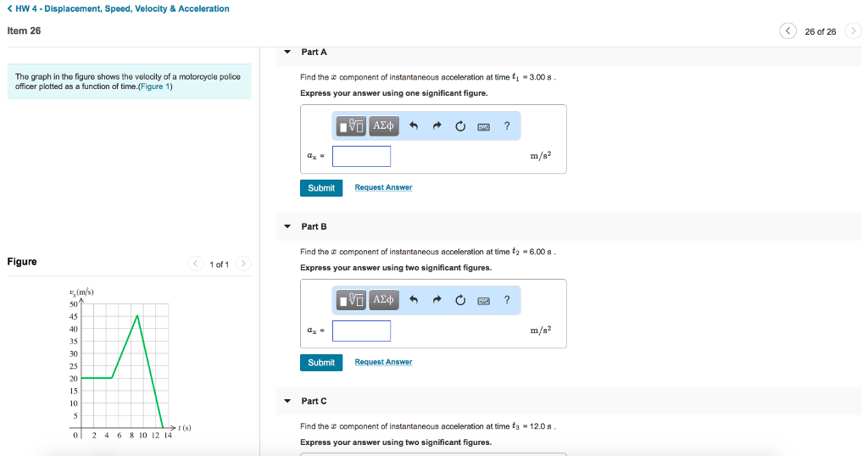The width and height of the screenshot is (868, 456).
Task: Open help in Part B toolbar
Action: coord(507,299)
